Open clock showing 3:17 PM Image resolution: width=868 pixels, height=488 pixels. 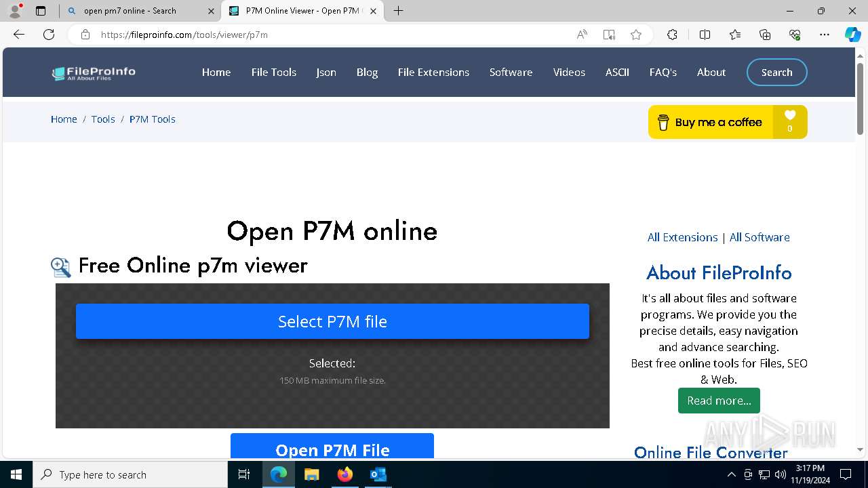[x=810, y=474]
